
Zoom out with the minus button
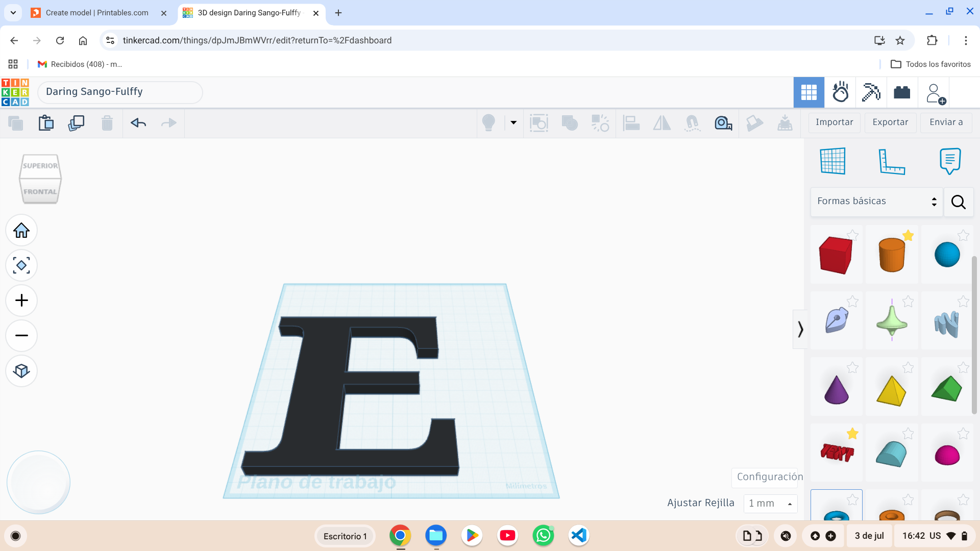pyautogui.click(x=21, y=336)
